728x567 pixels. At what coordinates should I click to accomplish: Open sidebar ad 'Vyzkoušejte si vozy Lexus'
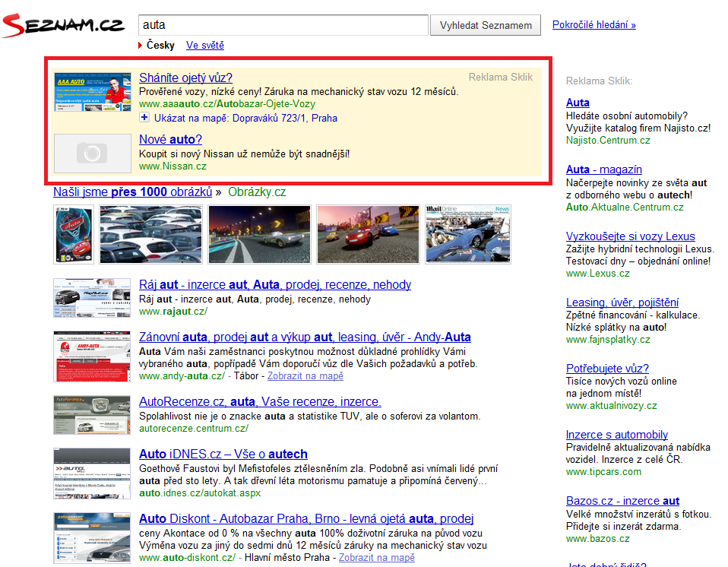click(631, 236)
